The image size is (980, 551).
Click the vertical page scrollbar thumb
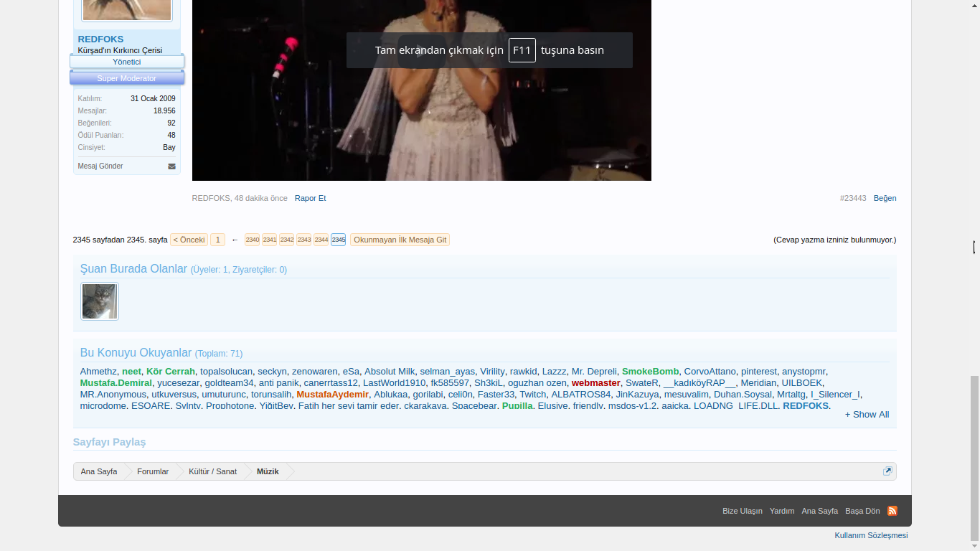coord(974,458)
